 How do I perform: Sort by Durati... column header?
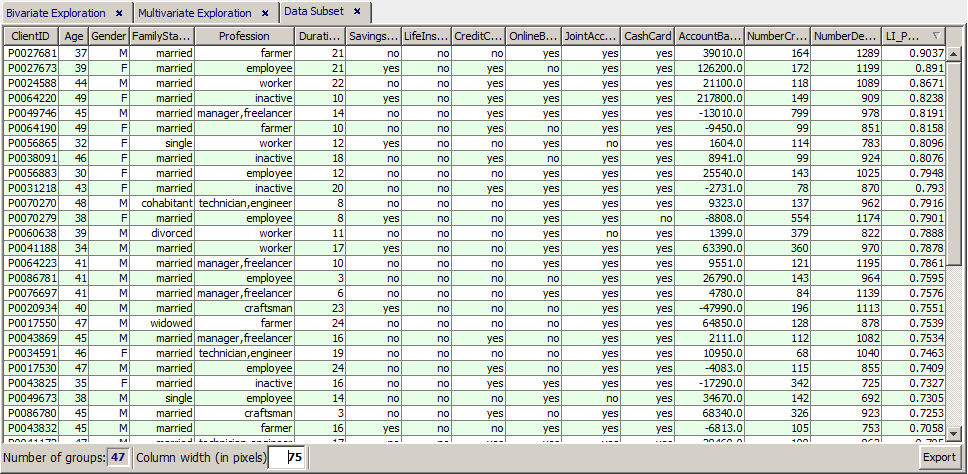click(x=320, y=36)
